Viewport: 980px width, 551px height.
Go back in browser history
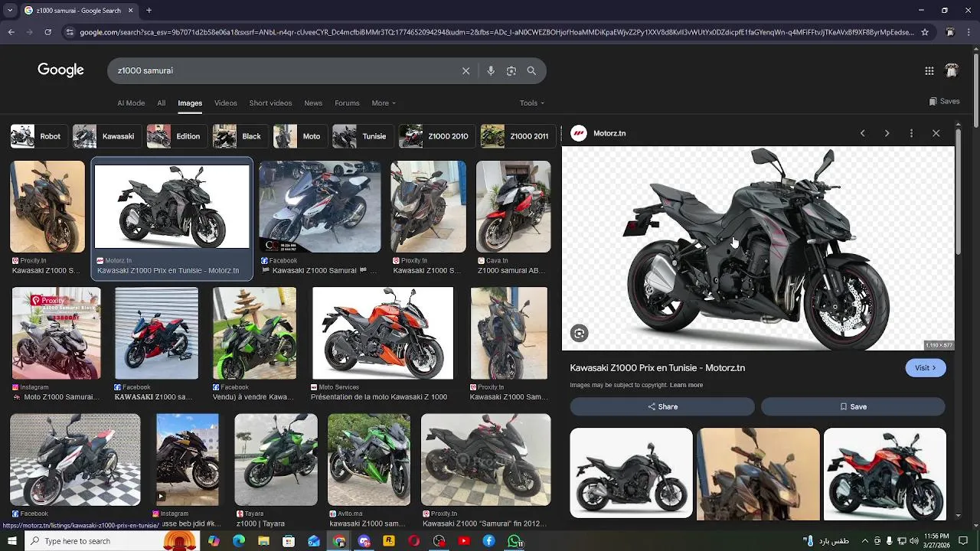click(x=11, y=32)
